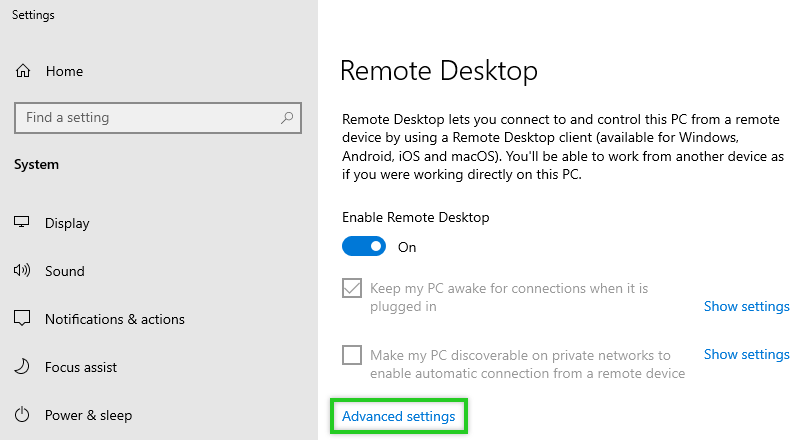Click Show settings beside Keep PC awake
The height and width of the screenshot is (440, 807).
tap(746, 306)
